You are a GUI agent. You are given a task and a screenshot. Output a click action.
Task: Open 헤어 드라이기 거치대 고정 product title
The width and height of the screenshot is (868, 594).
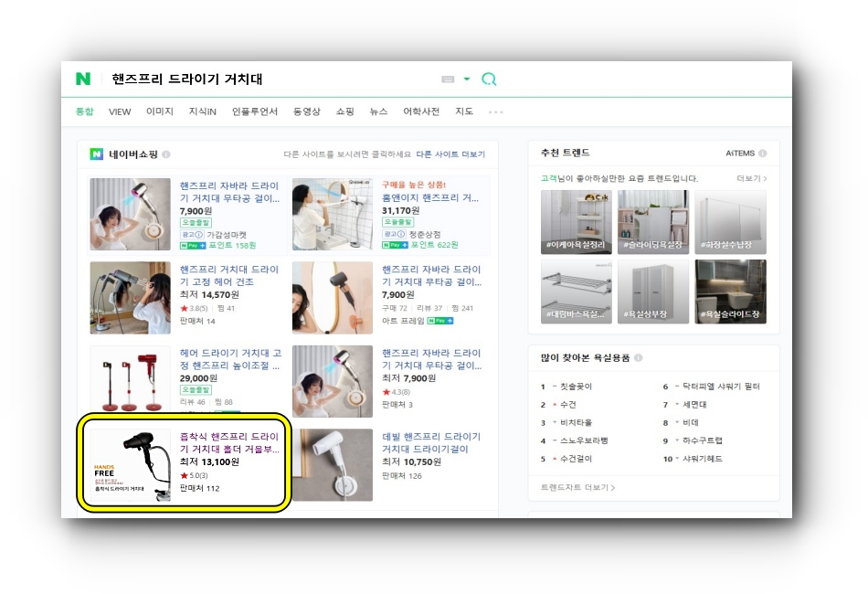(x=230, y=359)
